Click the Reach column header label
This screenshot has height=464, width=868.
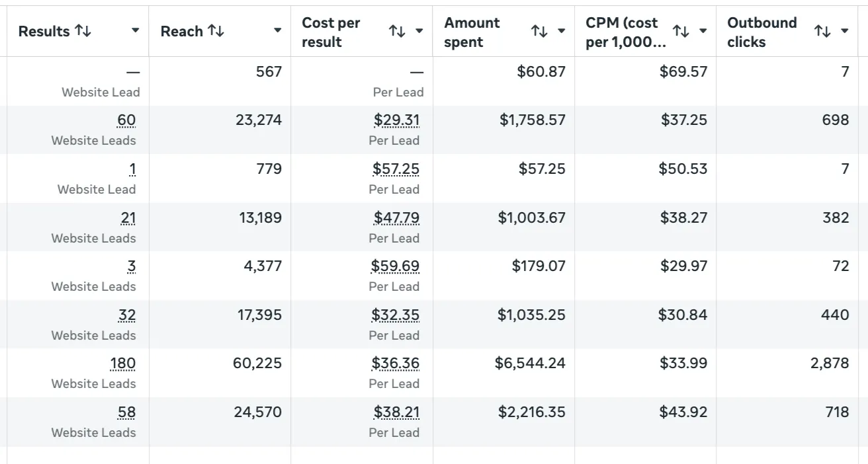point(181,31)
